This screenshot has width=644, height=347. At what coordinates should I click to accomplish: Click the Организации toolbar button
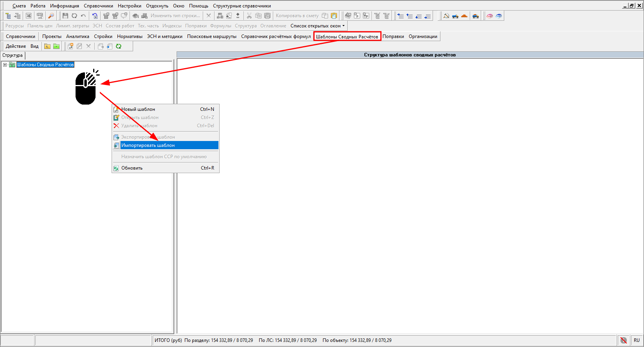423,36
